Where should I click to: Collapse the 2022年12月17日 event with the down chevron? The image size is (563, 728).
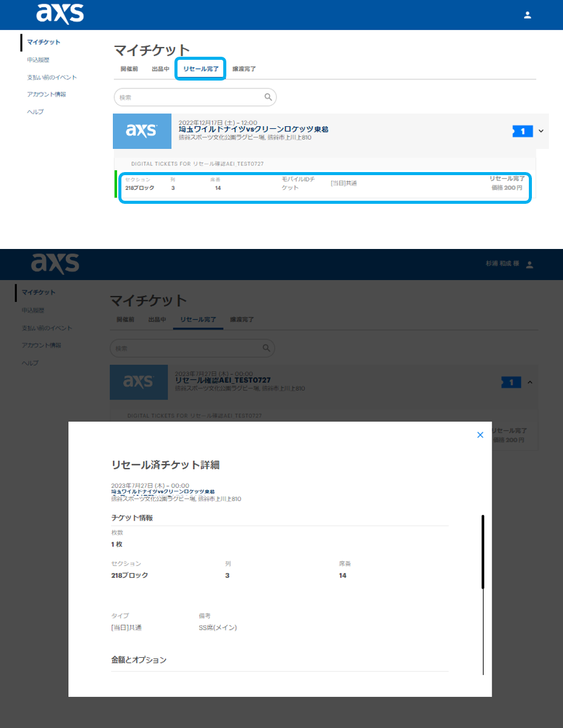tap(540, 131)
